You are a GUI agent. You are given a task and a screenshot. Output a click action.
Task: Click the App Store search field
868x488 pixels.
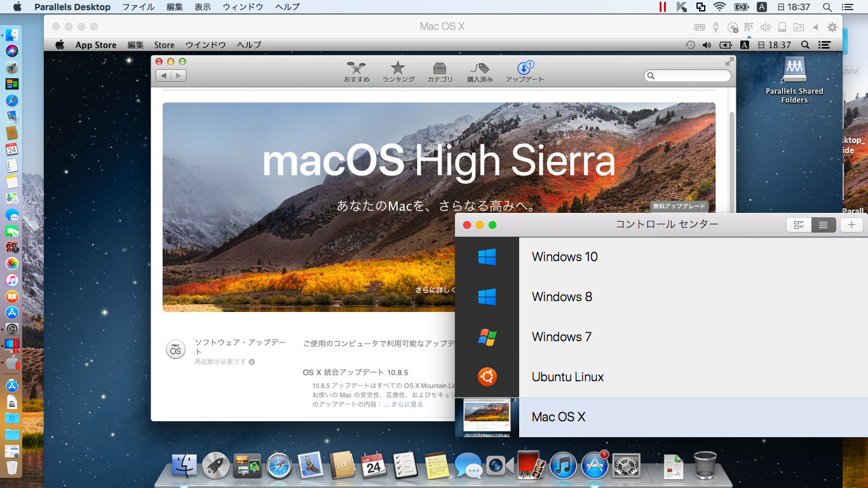[688, 76]
